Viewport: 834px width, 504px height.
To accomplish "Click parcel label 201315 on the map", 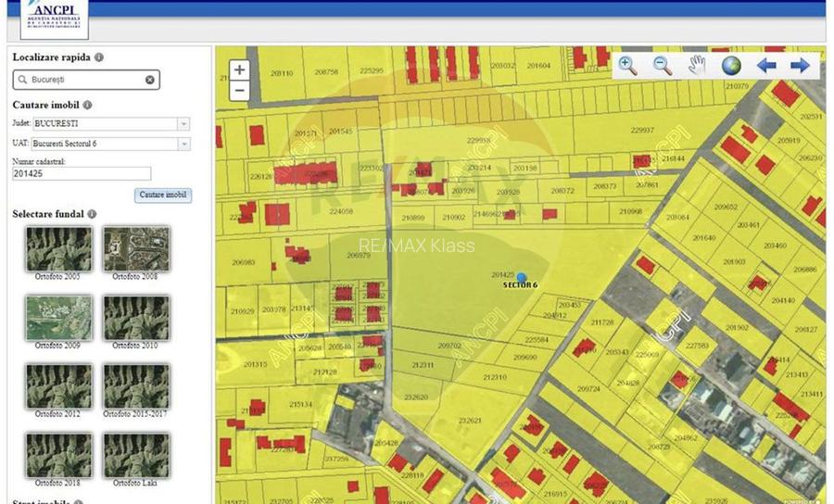I will (x=256, y=364).
